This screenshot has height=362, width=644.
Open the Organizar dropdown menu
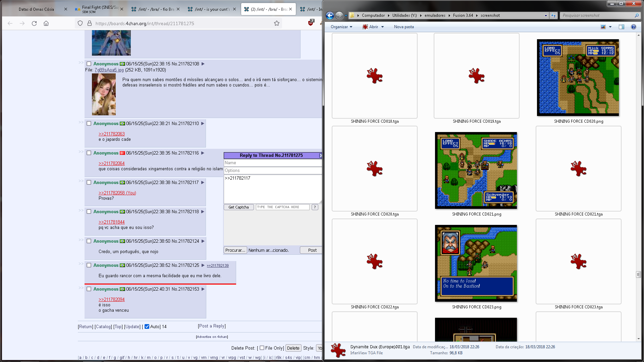pyautogui.click(x=341, y=27)
